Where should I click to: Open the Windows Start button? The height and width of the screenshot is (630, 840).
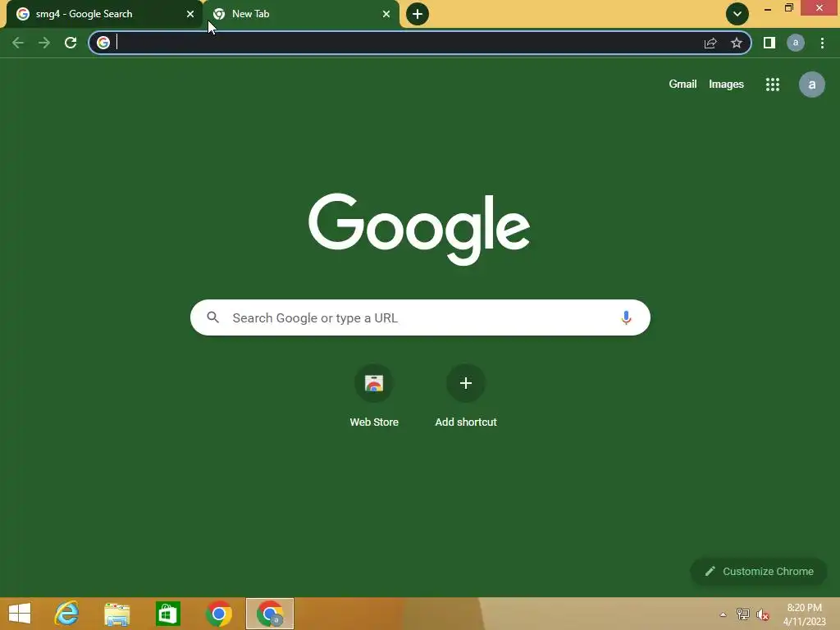tap(20, 614)
